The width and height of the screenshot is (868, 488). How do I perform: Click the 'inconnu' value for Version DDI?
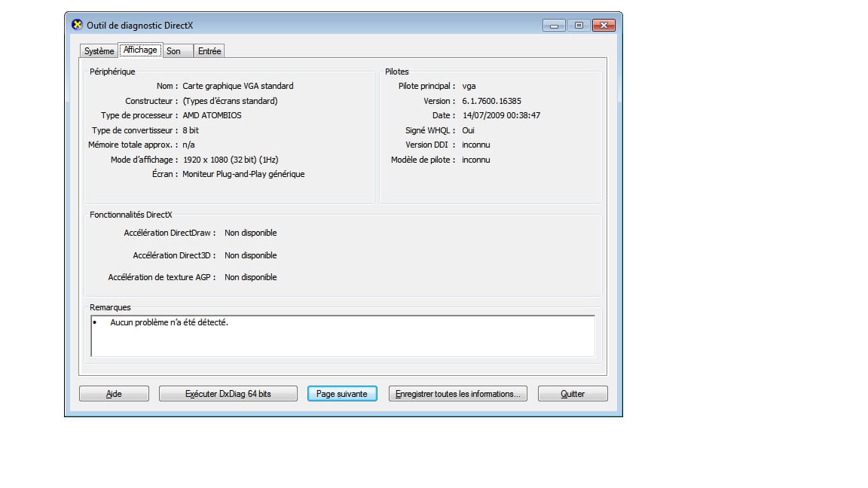point(476,145)
